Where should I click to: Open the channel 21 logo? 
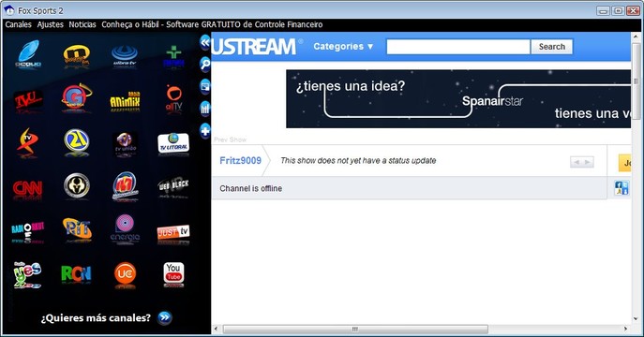coord(77,142)
